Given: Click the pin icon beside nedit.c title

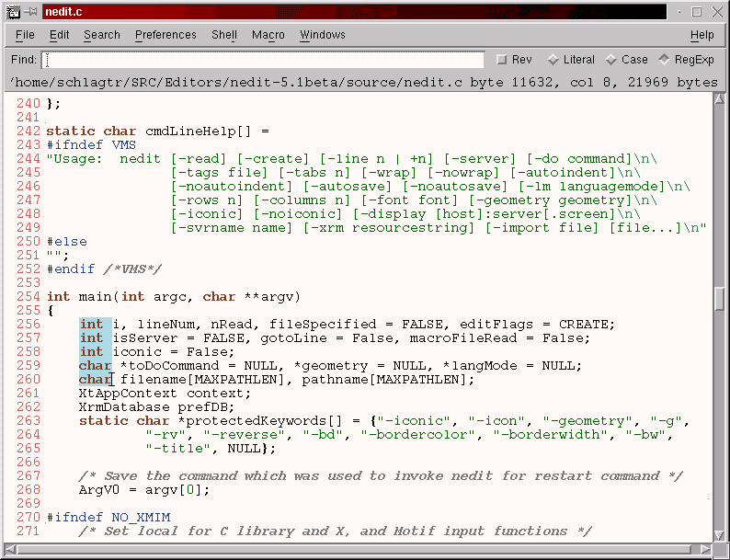Looking at the screenshot, I should [x=30, y=12].
